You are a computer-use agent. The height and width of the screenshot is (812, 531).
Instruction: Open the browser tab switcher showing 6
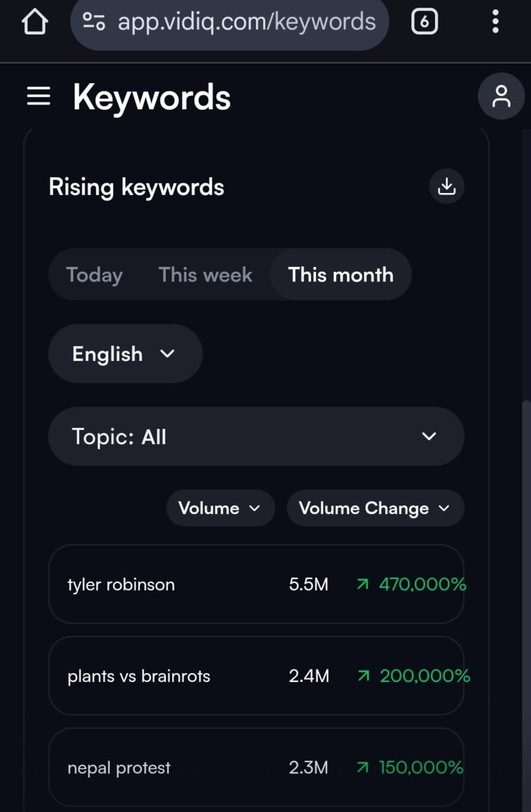click(x=424, y=22)
